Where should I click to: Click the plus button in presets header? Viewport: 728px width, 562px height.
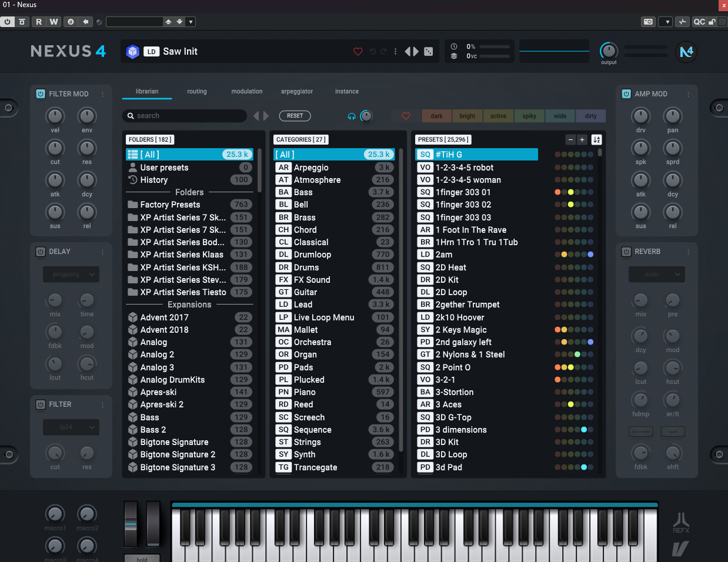pyautogui.click(x=582, y=139)
